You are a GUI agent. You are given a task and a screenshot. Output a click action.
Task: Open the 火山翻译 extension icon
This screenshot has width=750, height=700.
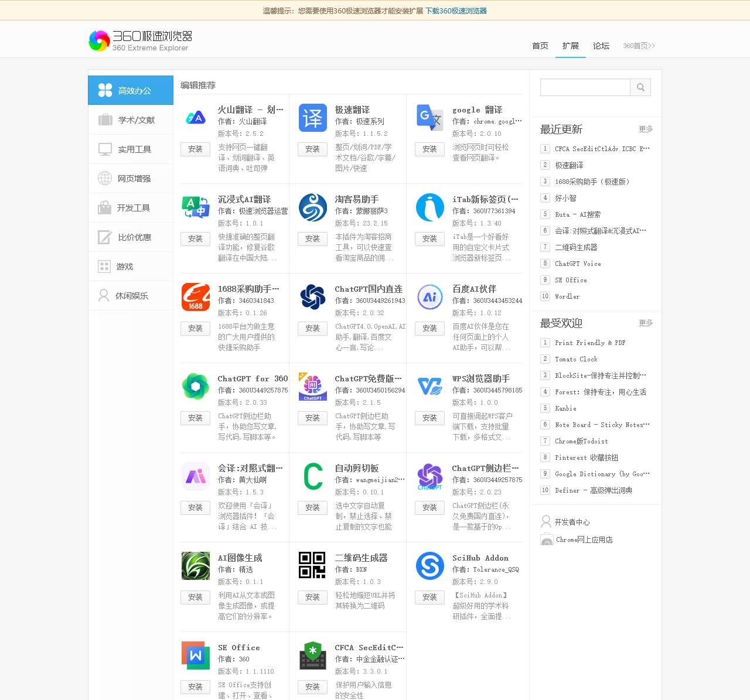(x=196, y=118)
